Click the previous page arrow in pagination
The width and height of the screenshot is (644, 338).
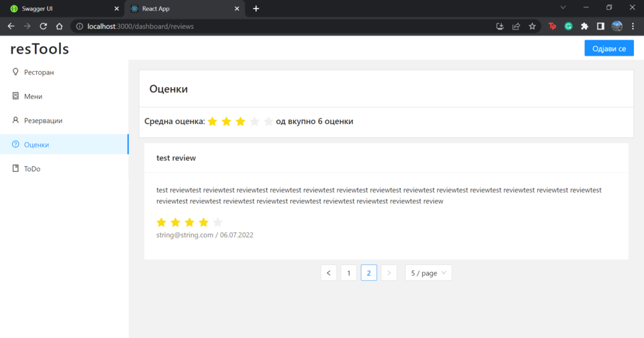[329, 273]
